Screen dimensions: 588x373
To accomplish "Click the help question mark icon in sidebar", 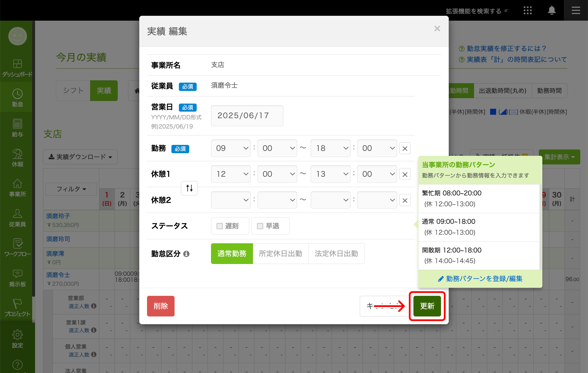I will 18,365.
